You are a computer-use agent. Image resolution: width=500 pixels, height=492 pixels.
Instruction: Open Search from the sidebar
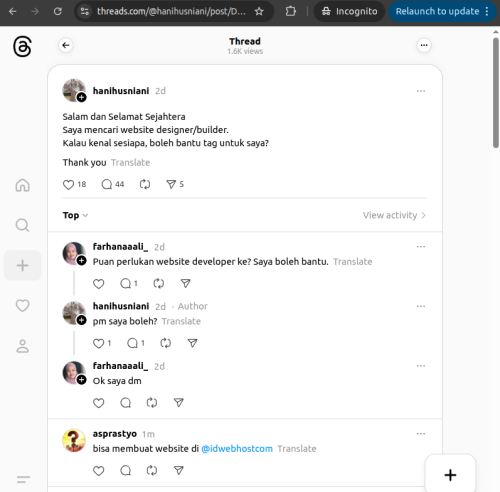[23, 225]
